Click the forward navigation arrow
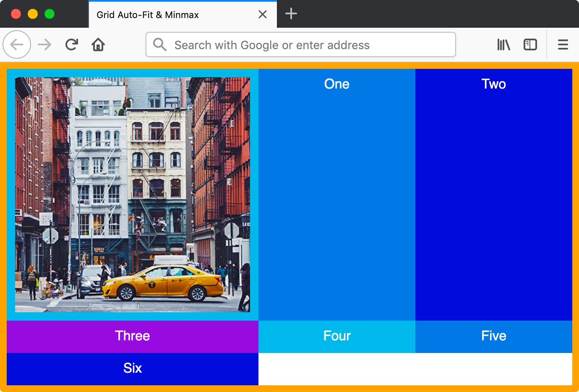 tap(44, 44)
